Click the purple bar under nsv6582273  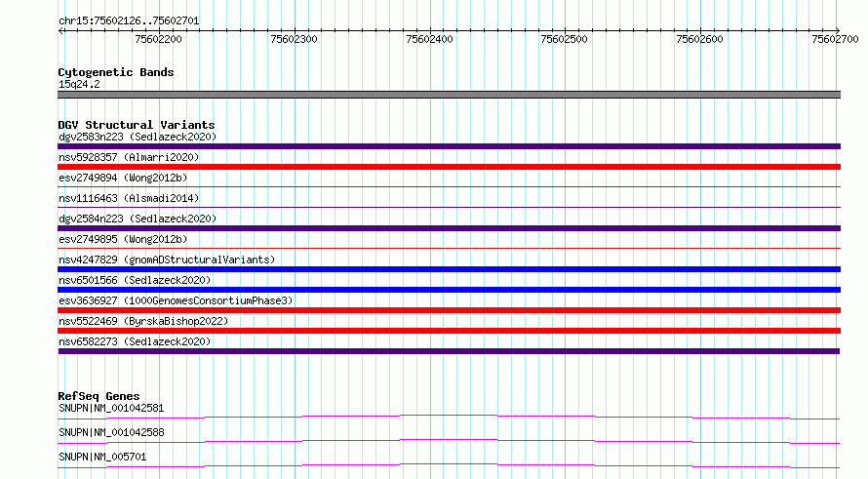tap(449, 351)
